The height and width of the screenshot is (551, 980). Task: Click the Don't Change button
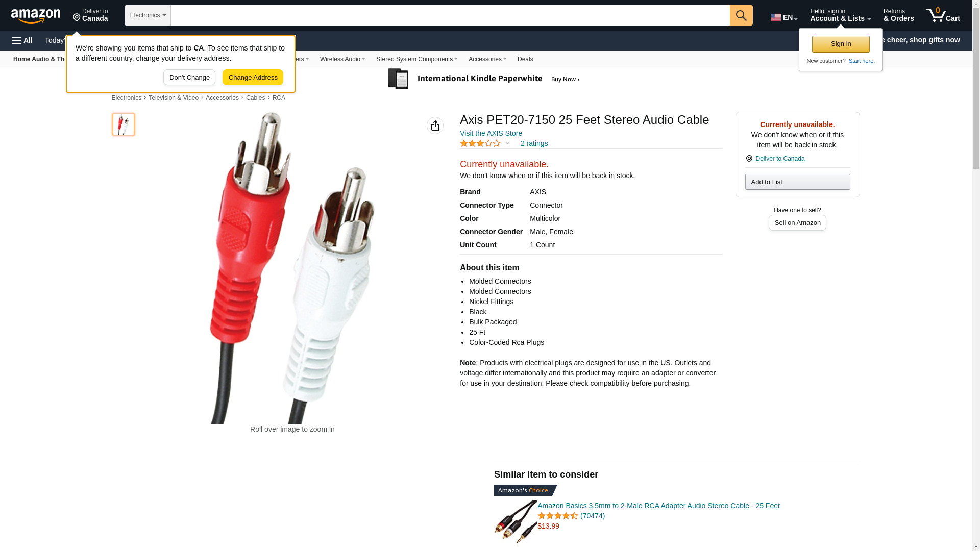tap(189, 78)
